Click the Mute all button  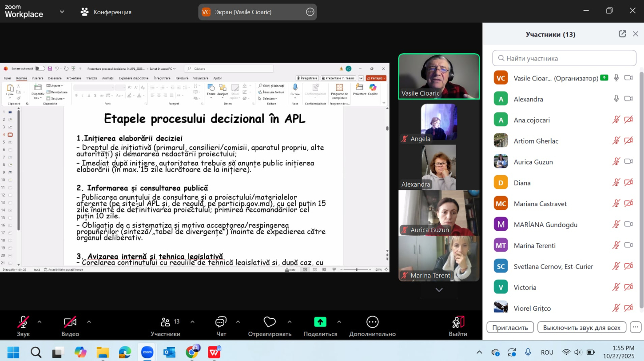coord(581,327)
